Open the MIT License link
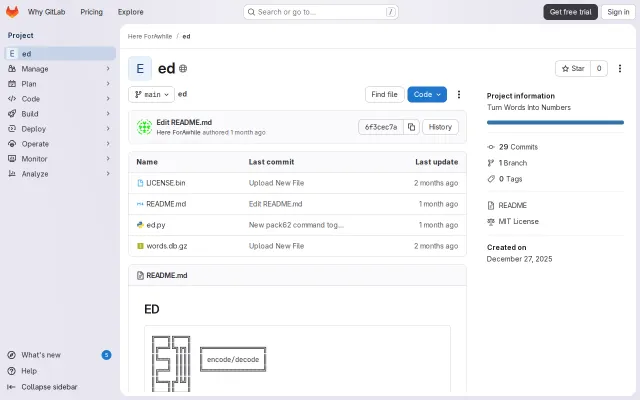This screenshot has height=400, width=640. (518, 221)
